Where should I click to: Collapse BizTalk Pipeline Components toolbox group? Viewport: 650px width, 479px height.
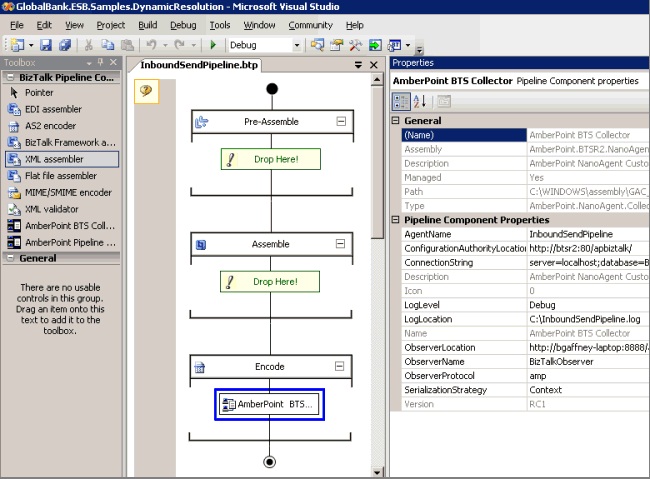(10, 78)
